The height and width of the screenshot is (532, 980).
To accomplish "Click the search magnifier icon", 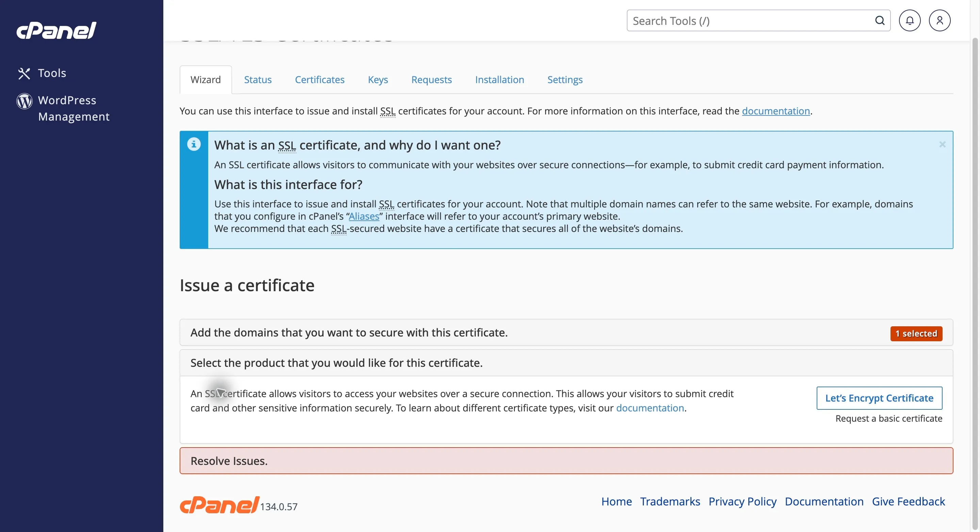I will tap(880, 20).
